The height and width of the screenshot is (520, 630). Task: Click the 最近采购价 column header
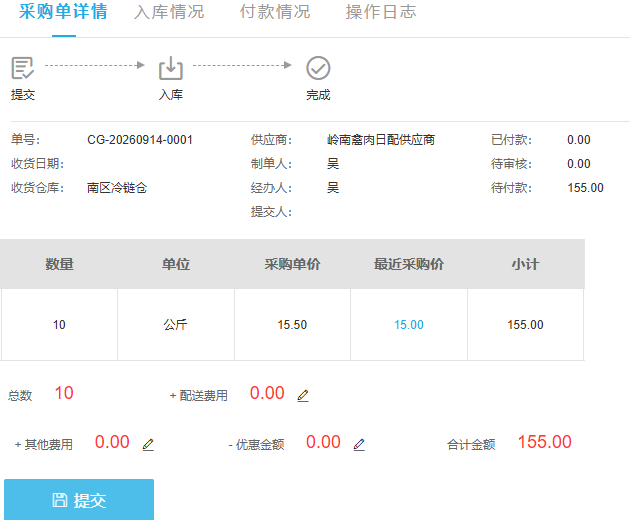click(409, 264)
